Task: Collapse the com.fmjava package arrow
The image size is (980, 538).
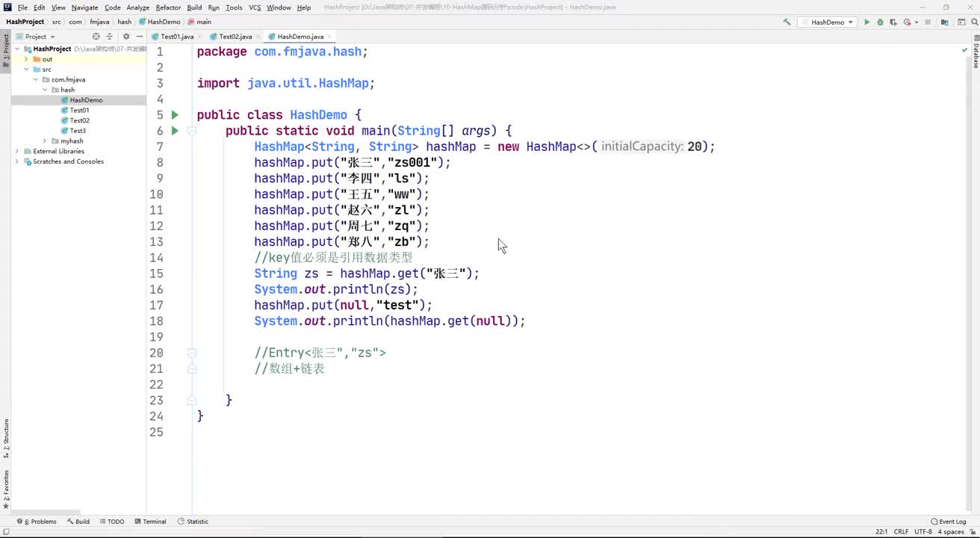Action: [x=36, y=80]
